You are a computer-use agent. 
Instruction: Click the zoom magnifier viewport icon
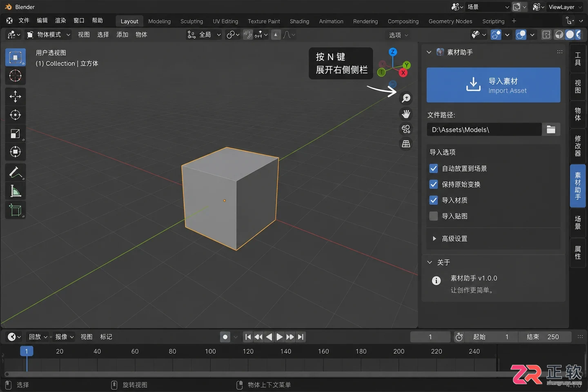(x=406, y=98)
